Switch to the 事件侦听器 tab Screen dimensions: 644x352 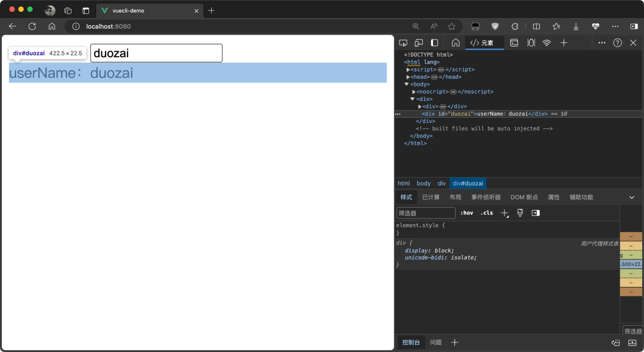click(x=486, y=197)
